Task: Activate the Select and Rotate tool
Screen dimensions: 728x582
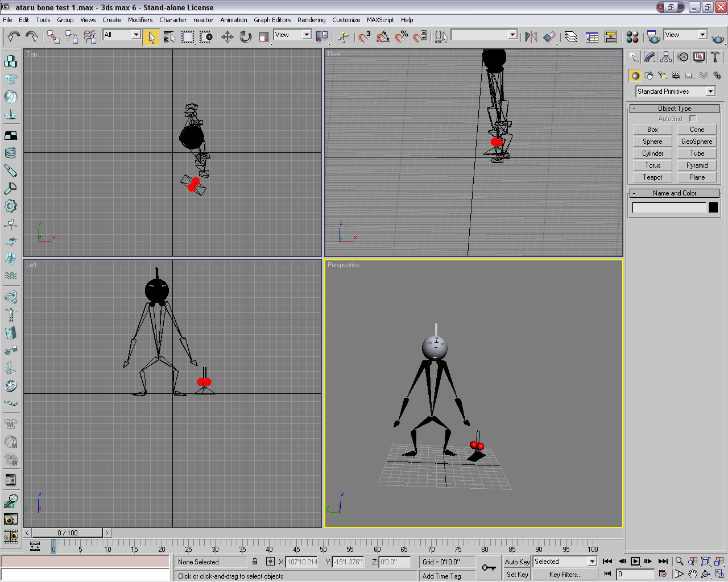Action: click(x=246, y=37)
